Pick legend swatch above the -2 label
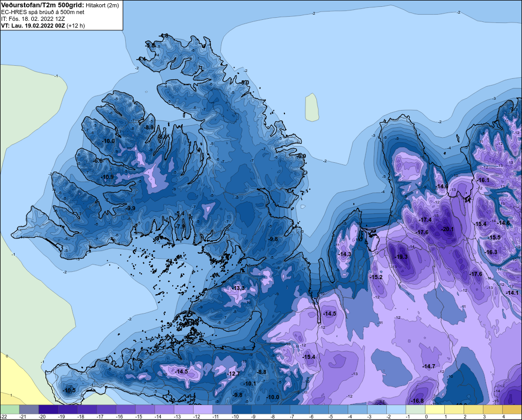The width and height of the screenshot is (522, 420). tap(396, 410)
